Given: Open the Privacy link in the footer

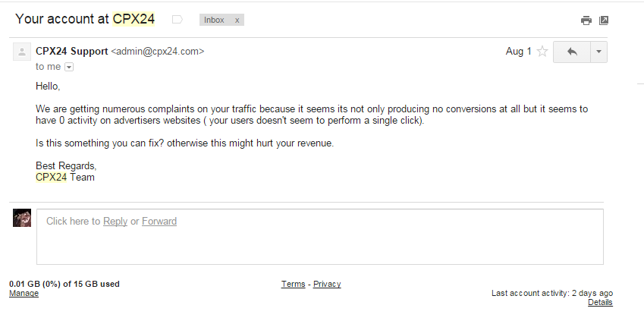Looking at the screenshot, I should (327, 284).
